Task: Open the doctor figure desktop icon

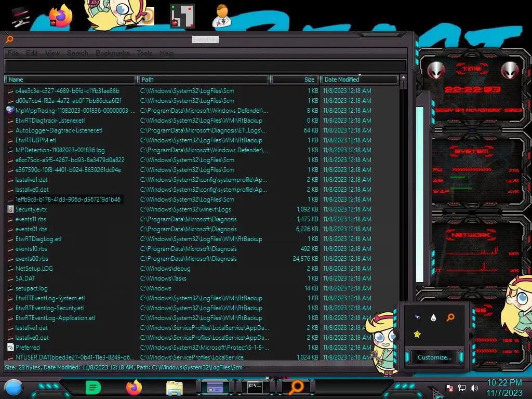Action: pyautogui.click(x=222, y=16)
